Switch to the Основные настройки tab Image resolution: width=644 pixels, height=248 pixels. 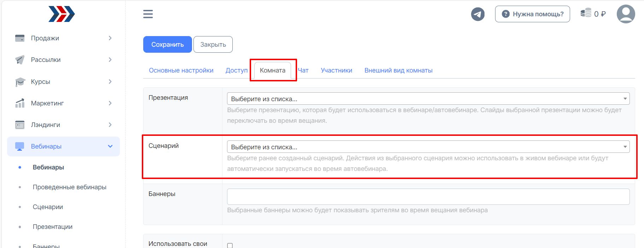coord(181,70)
